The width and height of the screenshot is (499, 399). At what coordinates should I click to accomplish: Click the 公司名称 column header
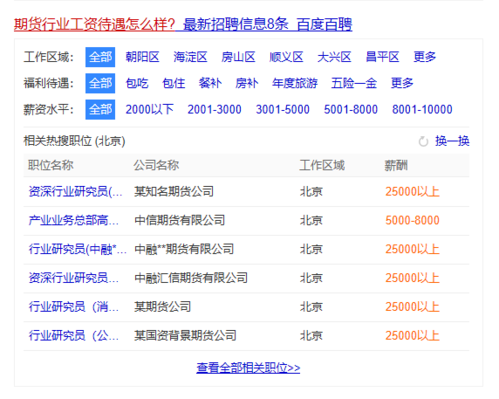click(156, 165)
